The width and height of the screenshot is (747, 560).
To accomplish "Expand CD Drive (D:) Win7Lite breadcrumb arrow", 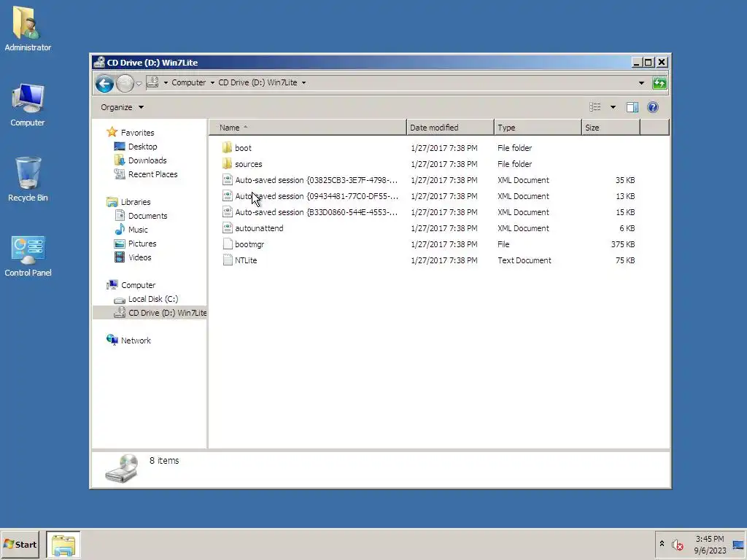I will [303, 83].
